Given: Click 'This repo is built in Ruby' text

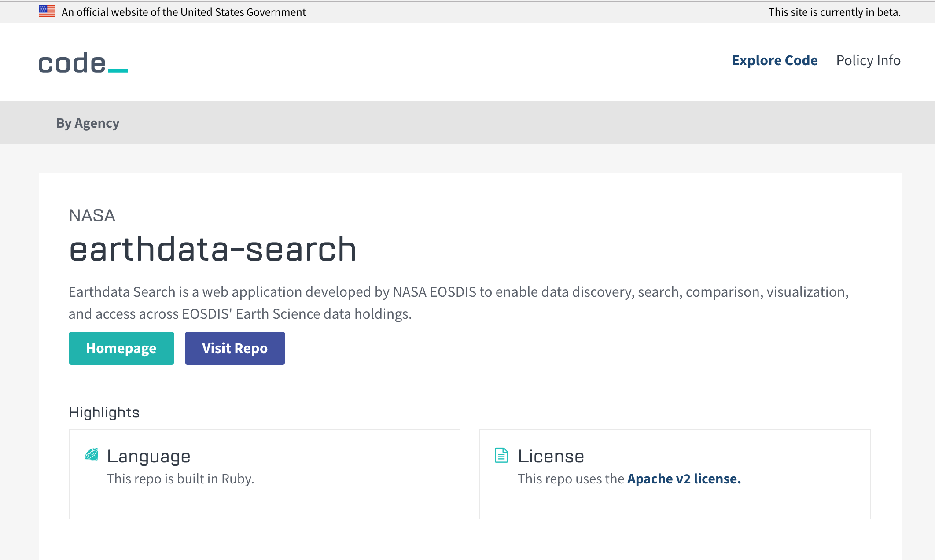Looking at the screenshot, I should (x=180, y=479).
